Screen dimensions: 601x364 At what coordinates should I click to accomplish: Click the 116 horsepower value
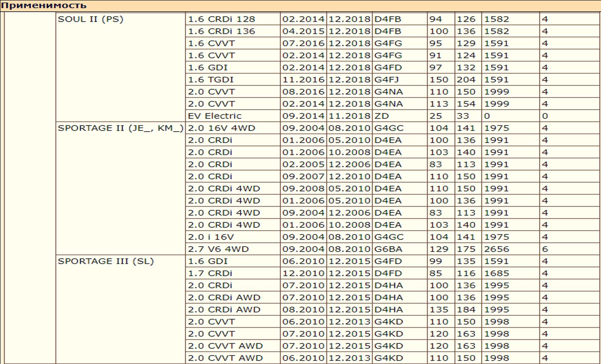pos(468,273)
